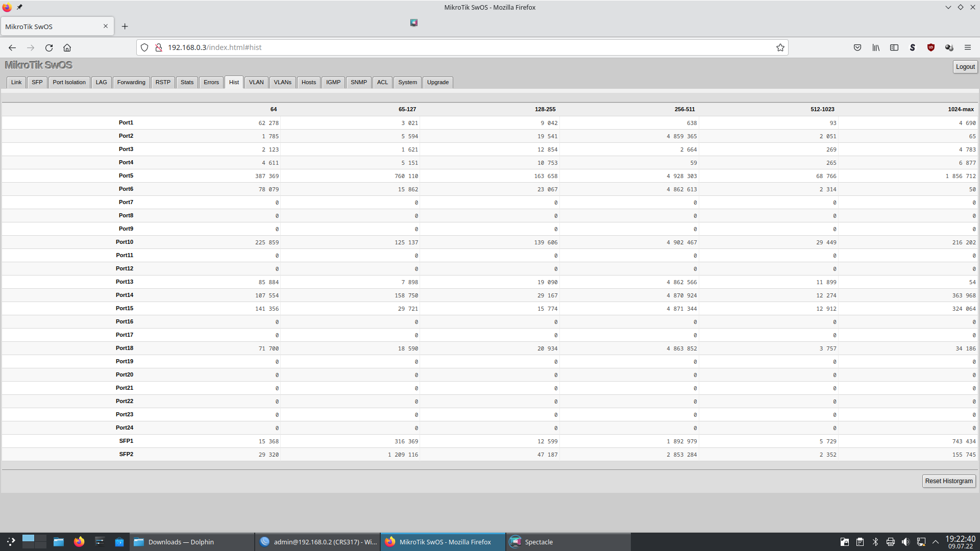The height and width of the screenshot is (551, 980).
Task: Click the Logout button
Action: pyautogui.click(x=965, y=67)
